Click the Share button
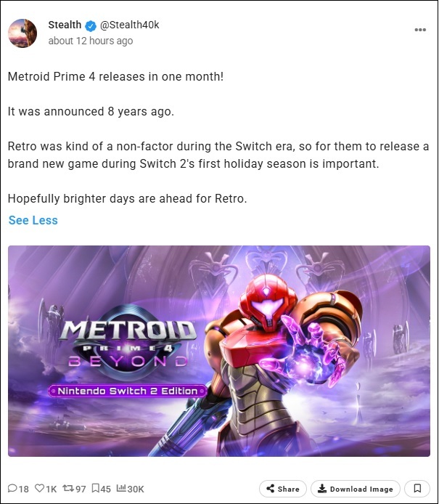This screenshot has width=439, height=504. click(x=283, y=489)
